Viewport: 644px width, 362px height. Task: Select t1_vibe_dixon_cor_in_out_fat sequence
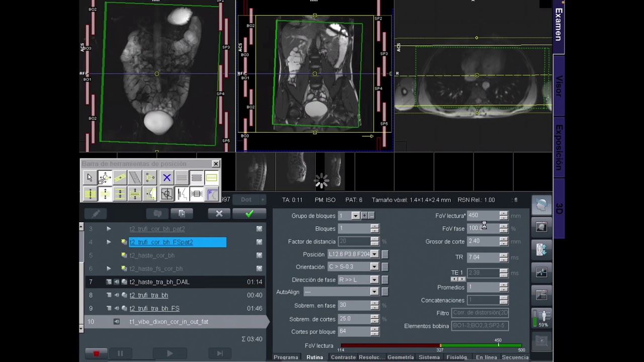[x=169, y=322]
